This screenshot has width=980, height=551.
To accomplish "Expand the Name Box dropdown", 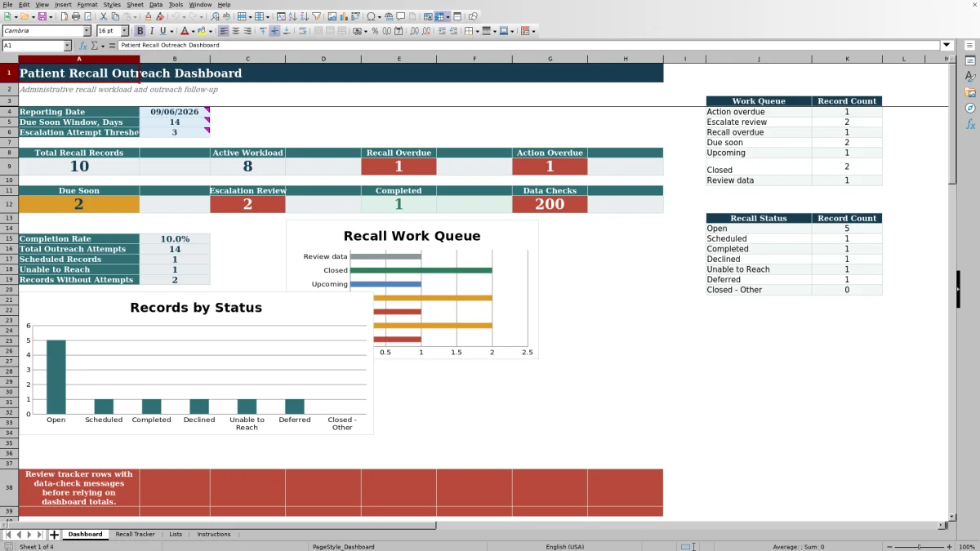I will tap(67, 46).
